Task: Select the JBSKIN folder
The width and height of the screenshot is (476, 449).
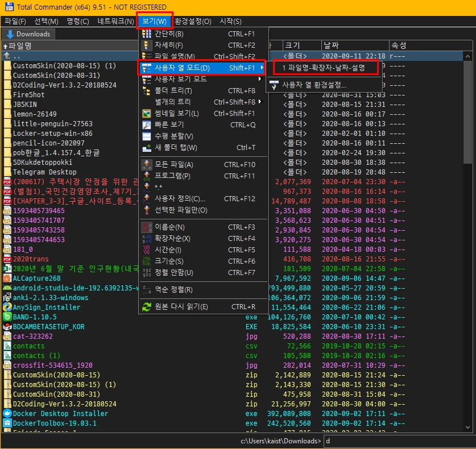Action: coord(25,105)
